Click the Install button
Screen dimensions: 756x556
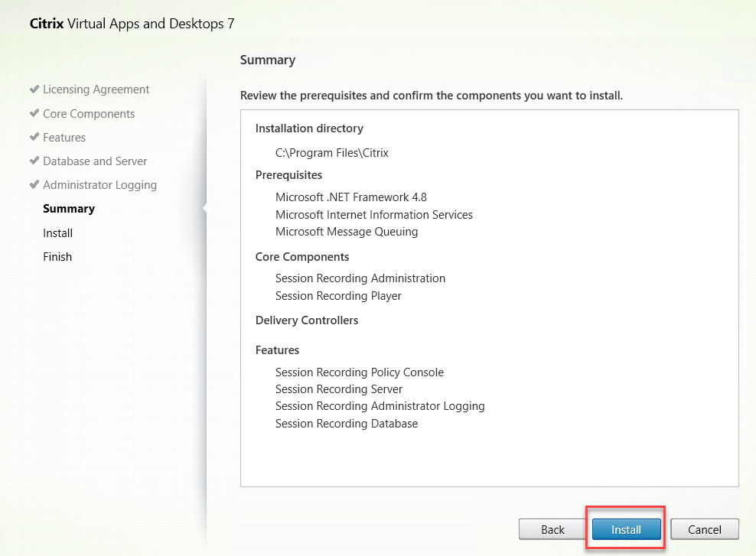(626, 529)
